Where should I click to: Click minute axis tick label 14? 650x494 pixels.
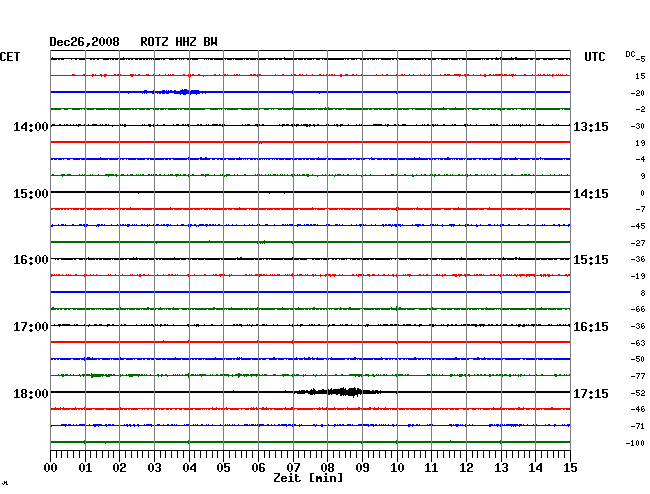click(535, 468)
